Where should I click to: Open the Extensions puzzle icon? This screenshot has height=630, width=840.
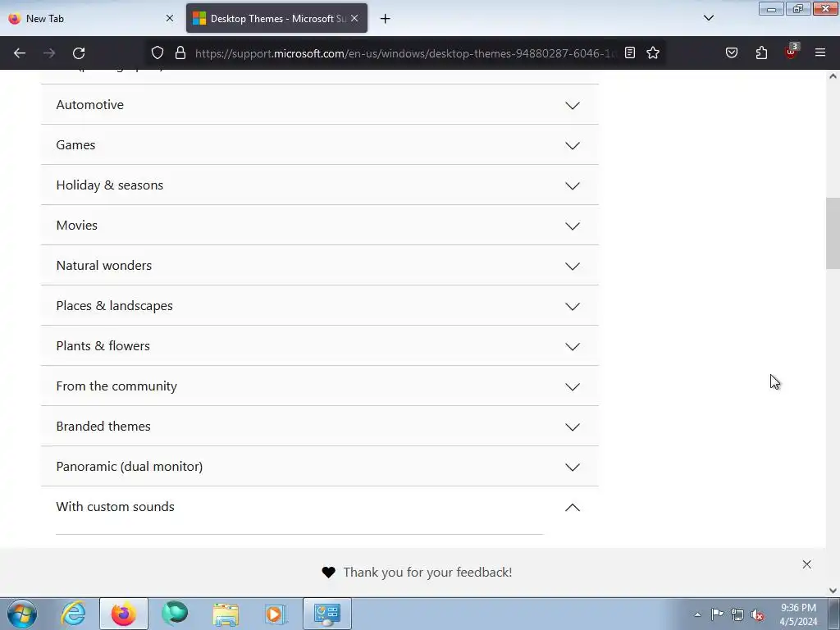click(x=761, y=52)
